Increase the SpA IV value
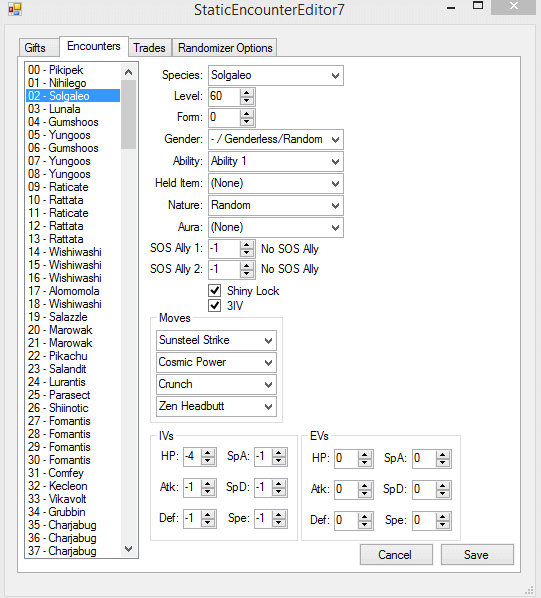 coord(279,453)
